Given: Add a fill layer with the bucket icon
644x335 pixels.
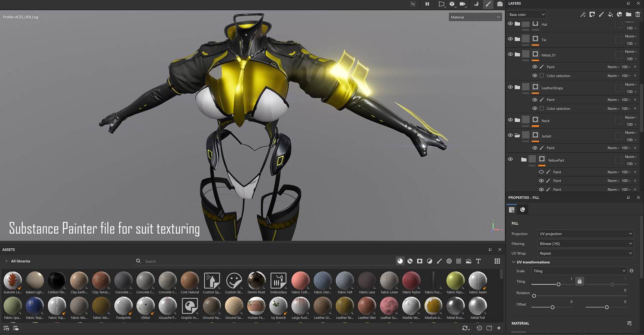Looking at the screenshot, I should [x=610, y=15].
